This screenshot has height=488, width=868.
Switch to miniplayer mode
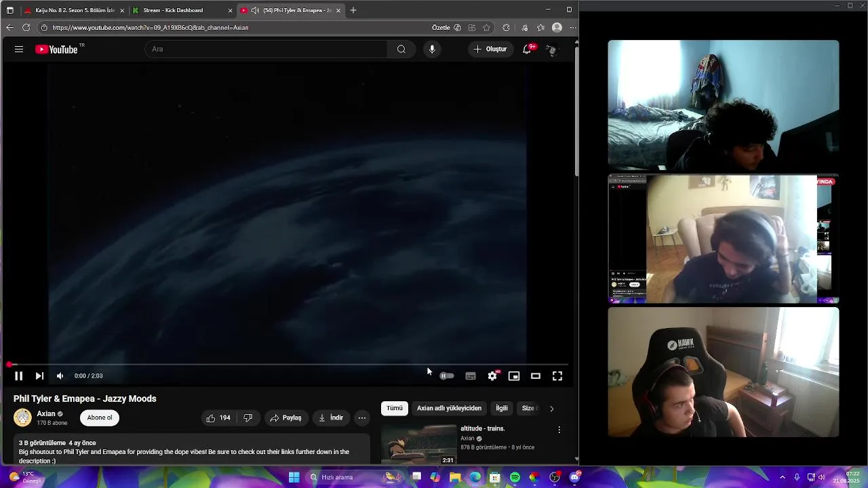coord(514,375)
